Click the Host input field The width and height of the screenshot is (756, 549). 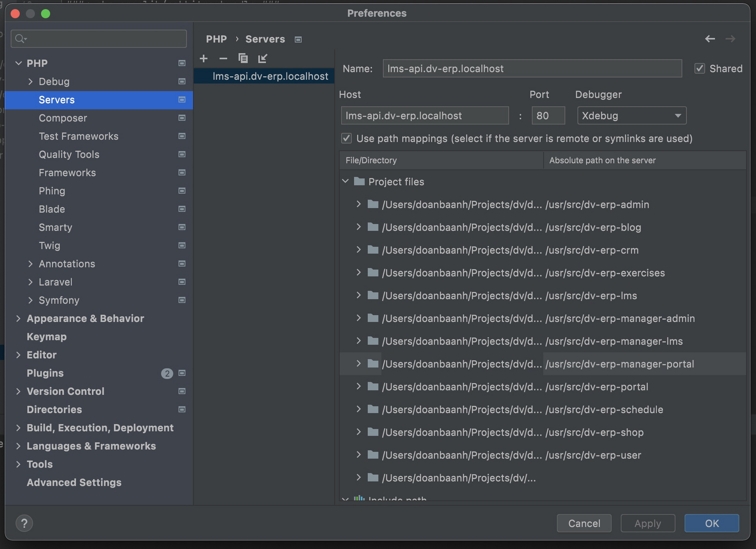[x=425, y=116]
